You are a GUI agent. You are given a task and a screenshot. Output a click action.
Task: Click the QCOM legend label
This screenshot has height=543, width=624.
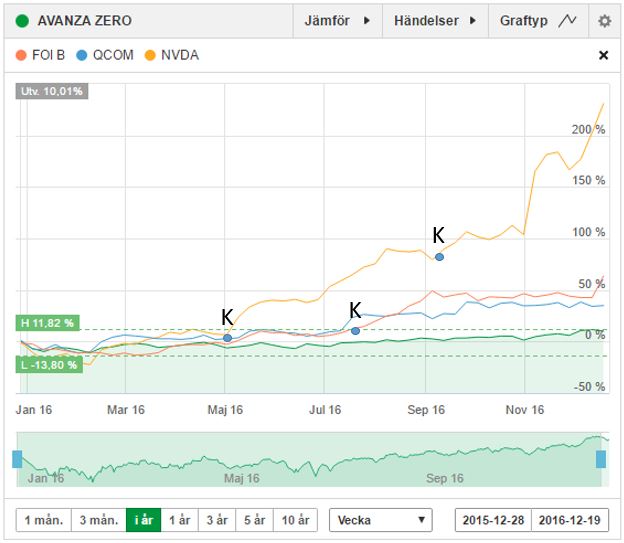113,55
